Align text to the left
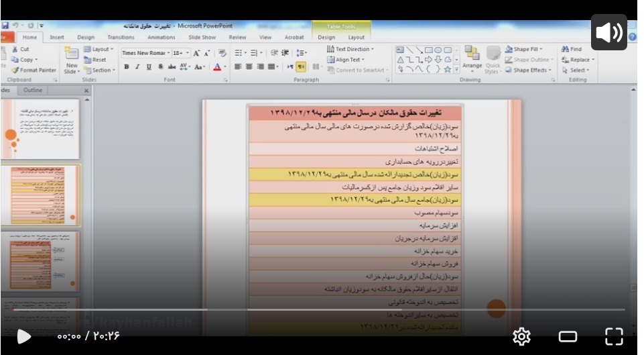The image size is (644, 355). click(238, 66)
